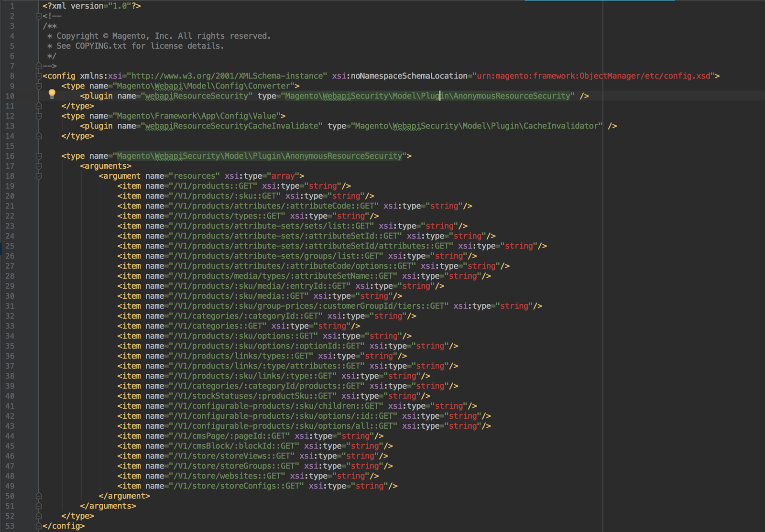
Task: Click item '/V1/products/attributes/:attributeCode::GET'
Action: coord(274,206)
